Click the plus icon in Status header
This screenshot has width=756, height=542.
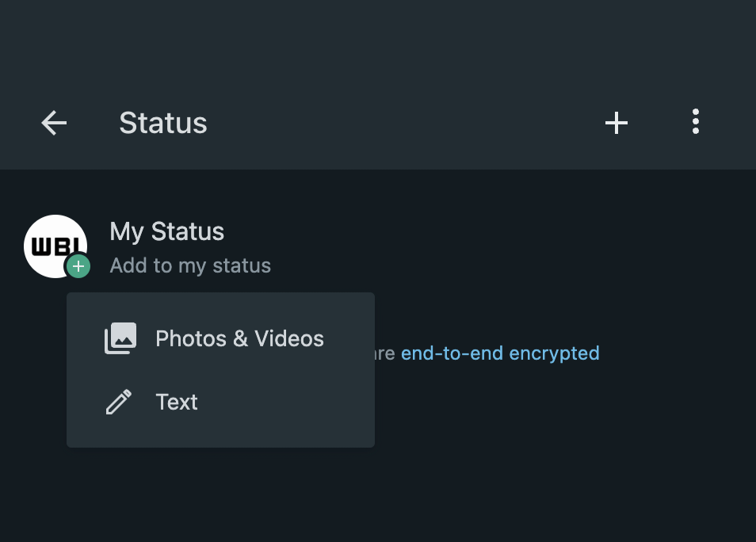[x=617, y=123]
